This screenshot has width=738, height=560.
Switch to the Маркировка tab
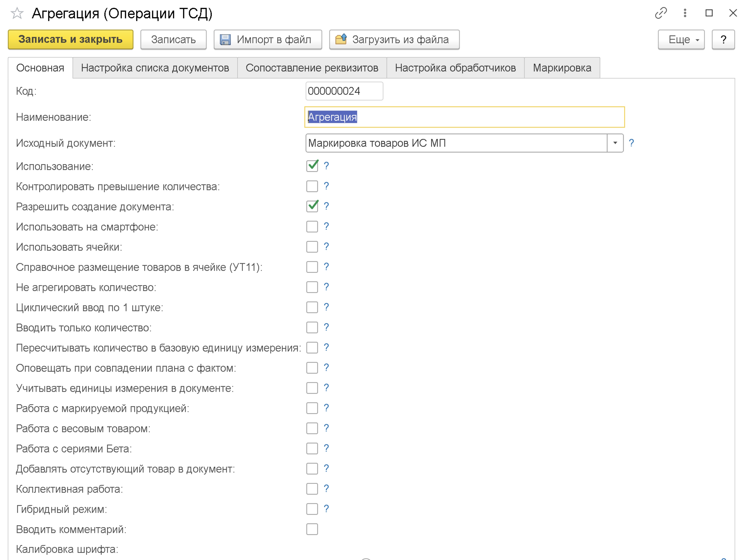coord(562,68)
